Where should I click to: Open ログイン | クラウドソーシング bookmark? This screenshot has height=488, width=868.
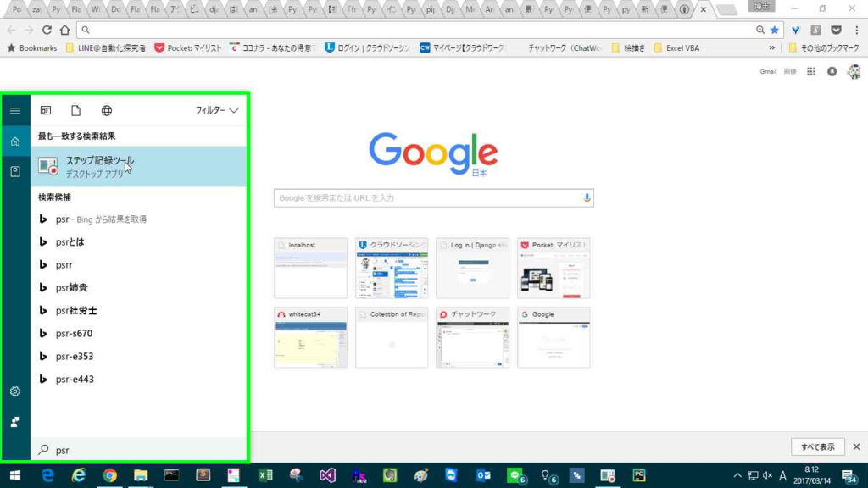coord(367,48)
